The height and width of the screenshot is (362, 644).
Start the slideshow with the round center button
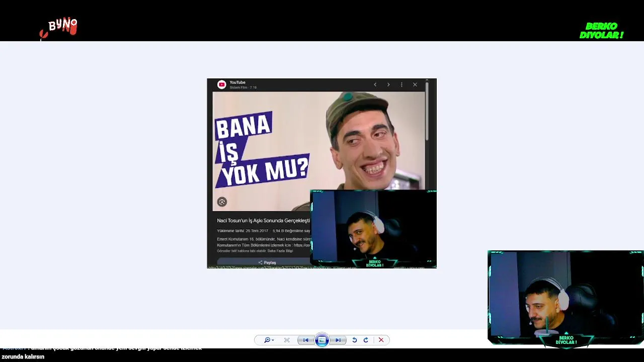pyautogui.click(x=322, y=340)
